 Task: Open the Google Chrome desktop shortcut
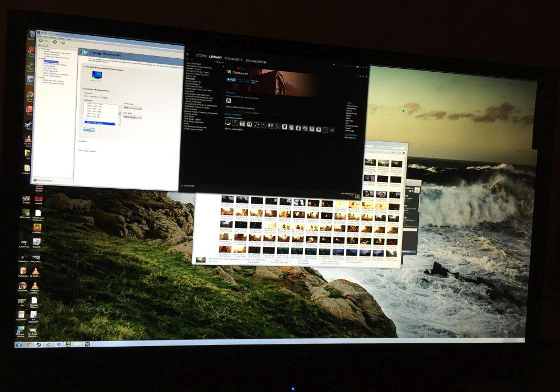pos(30,95)
